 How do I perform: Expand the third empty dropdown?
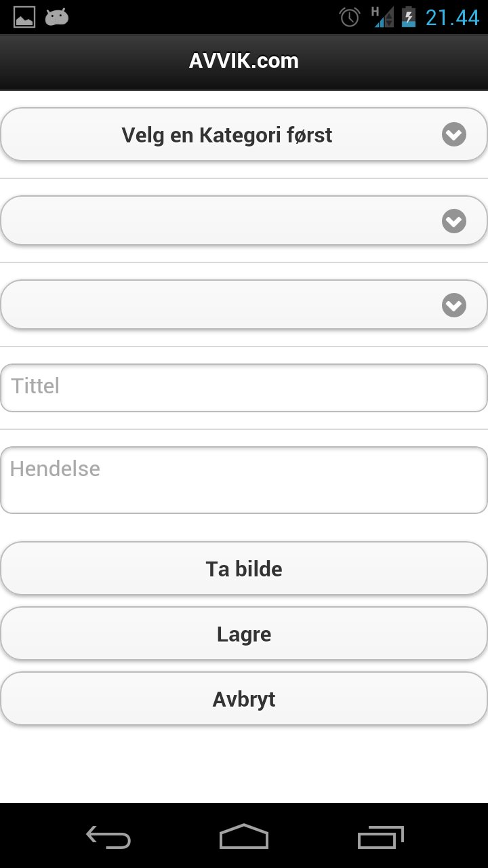click(227, 305)
